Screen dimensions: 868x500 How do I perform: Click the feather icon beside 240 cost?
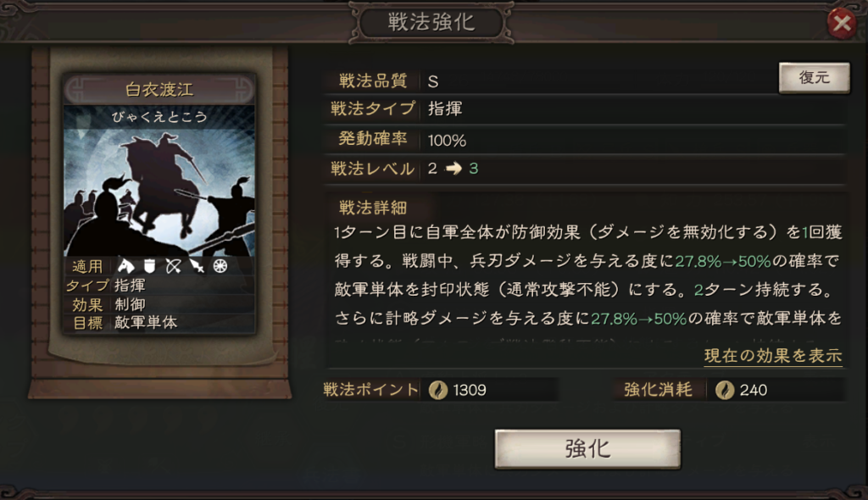(x=724, y=390)
